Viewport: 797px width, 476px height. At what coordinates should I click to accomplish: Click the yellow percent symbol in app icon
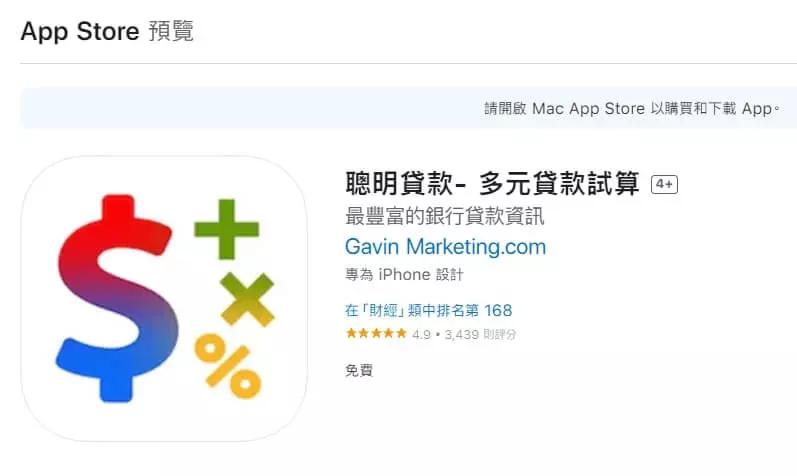tap(228, 366)
